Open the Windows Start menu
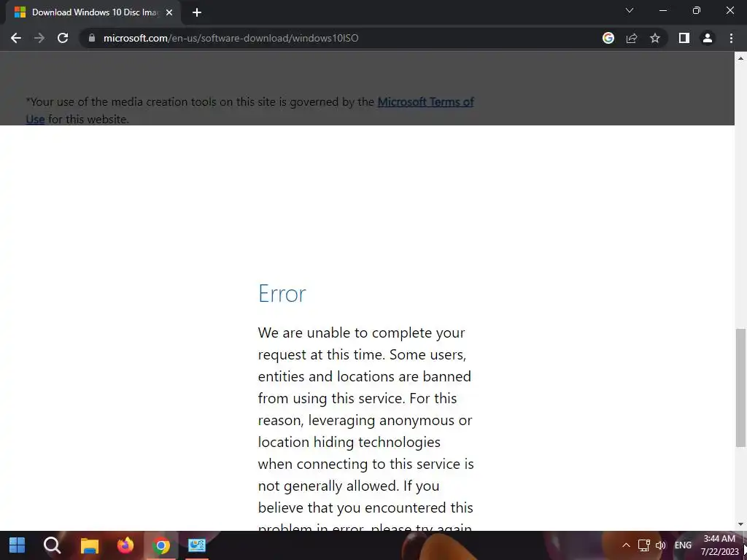Screen dimensions: 747x560 18,545
